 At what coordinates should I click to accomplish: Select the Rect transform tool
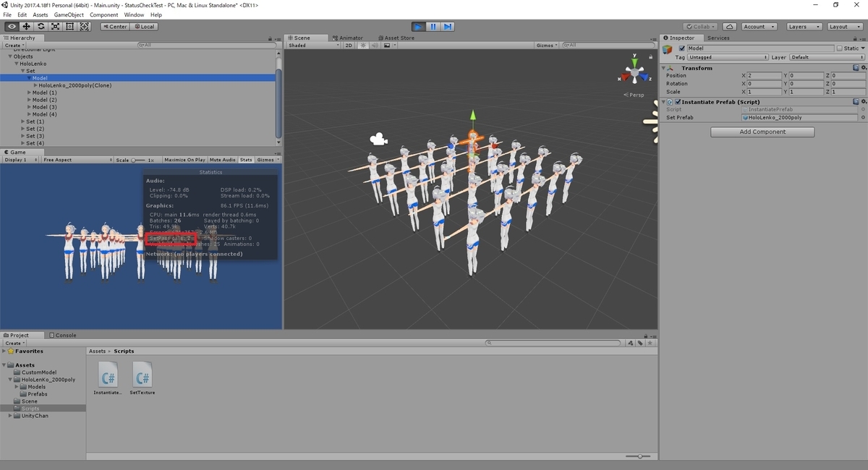tap(69, 27)
